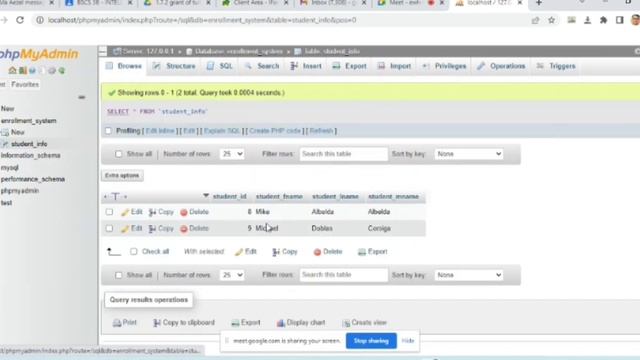This screenshot has width=640, height=360.
Task: Open the Operations tab
Action: pos(501,66)
